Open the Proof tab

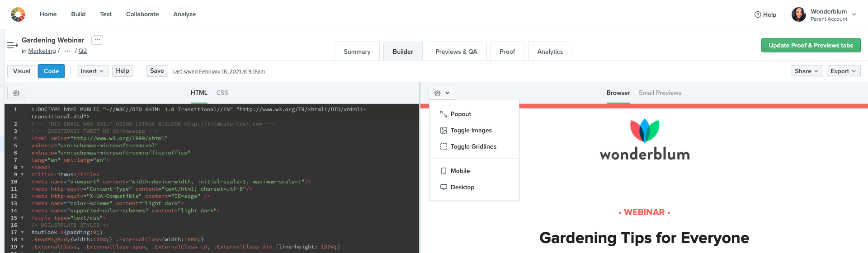pos(507,52)
